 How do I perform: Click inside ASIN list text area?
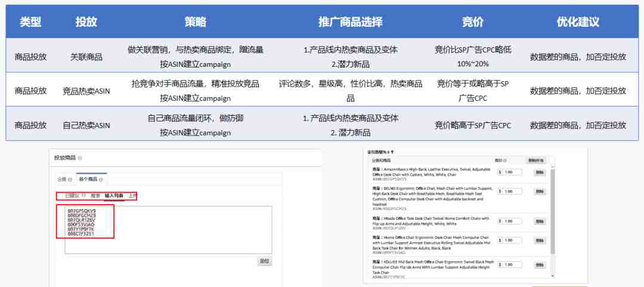pos(168,230)
